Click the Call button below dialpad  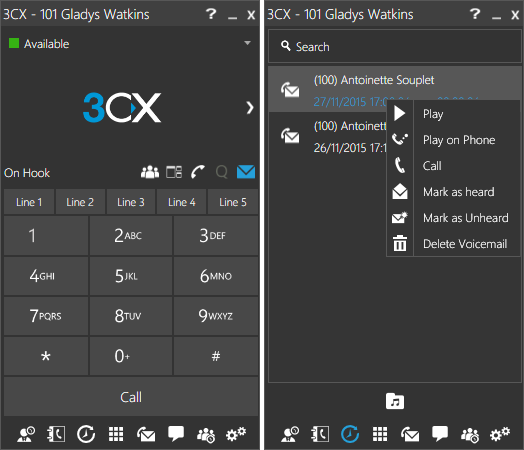[131, 397]
